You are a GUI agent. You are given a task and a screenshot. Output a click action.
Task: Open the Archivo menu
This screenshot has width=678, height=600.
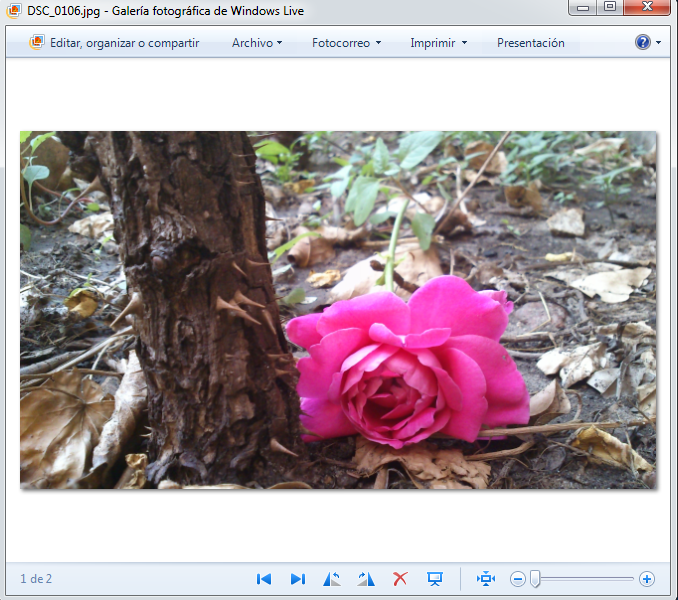click(257, 43)
